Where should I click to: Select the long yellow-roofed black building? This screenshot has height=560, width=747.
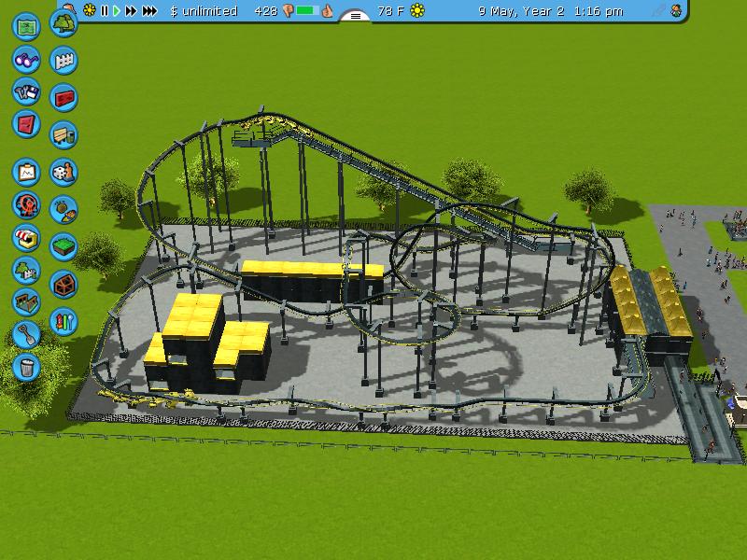312,281
